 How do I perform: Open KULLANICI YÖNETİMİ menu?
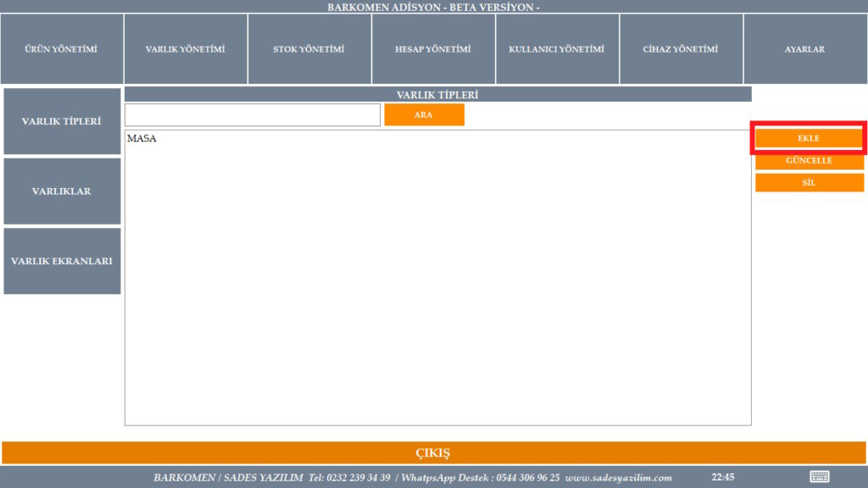pyautogui.click(x=557, y=49)
